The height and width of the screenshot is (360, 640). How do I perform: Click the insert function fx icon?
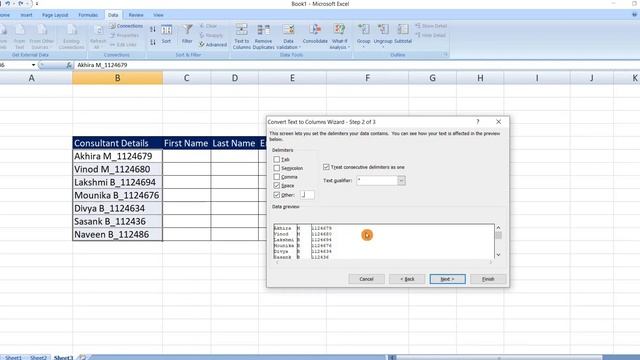[x=69, y=65]
